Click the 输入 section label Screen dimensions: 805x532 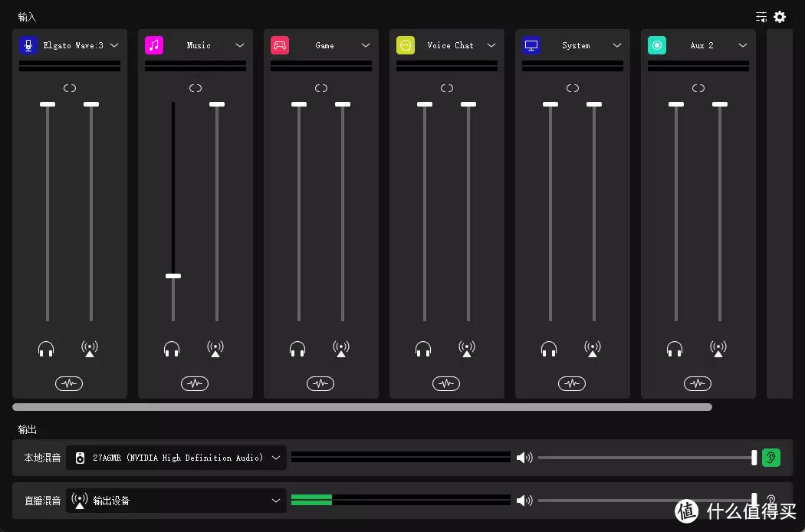pos(27,17)
